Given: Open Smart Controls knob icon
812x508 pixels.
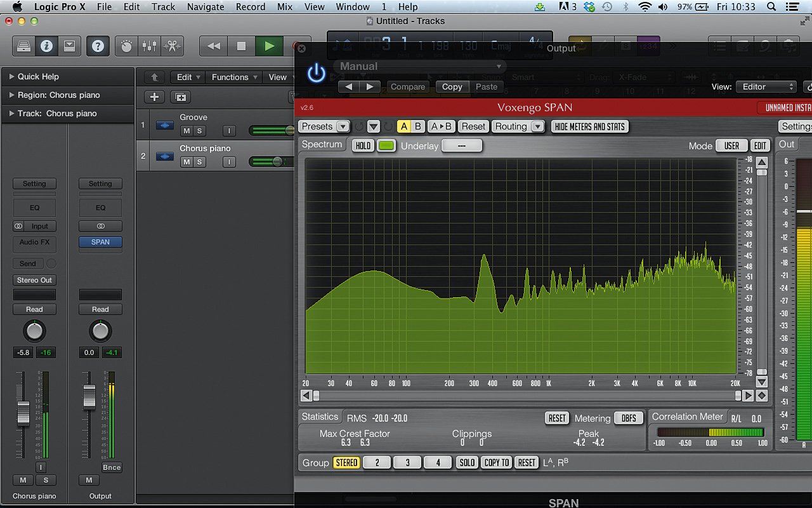Looking at the screenshot, I should pyautogui.click(x=127, y=46).
